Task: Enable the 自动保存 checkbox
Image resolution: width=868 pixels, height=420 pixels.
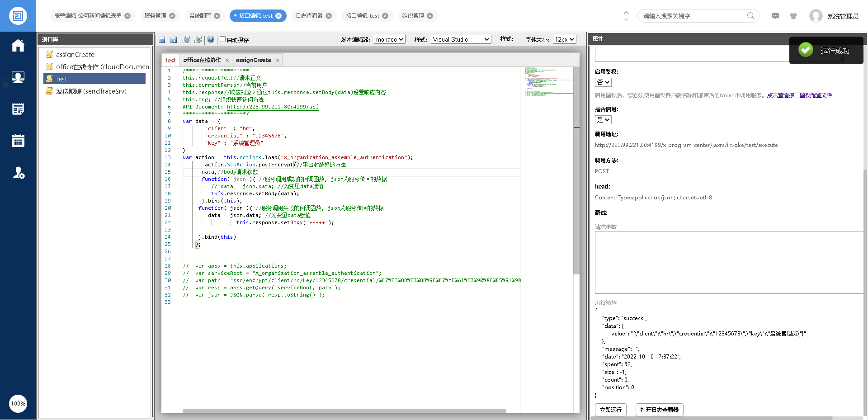Action: pos(222,39)
